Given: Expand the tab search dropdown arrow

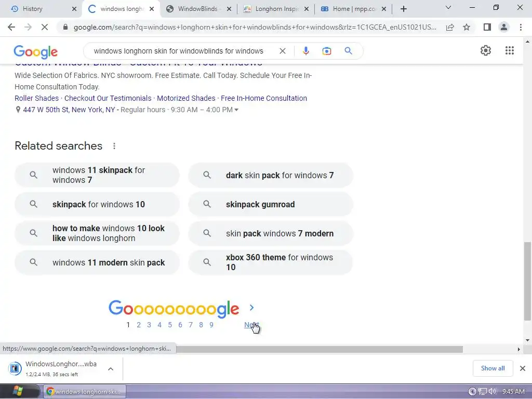Looking at the screenshot, I should (x=448, y=7).
